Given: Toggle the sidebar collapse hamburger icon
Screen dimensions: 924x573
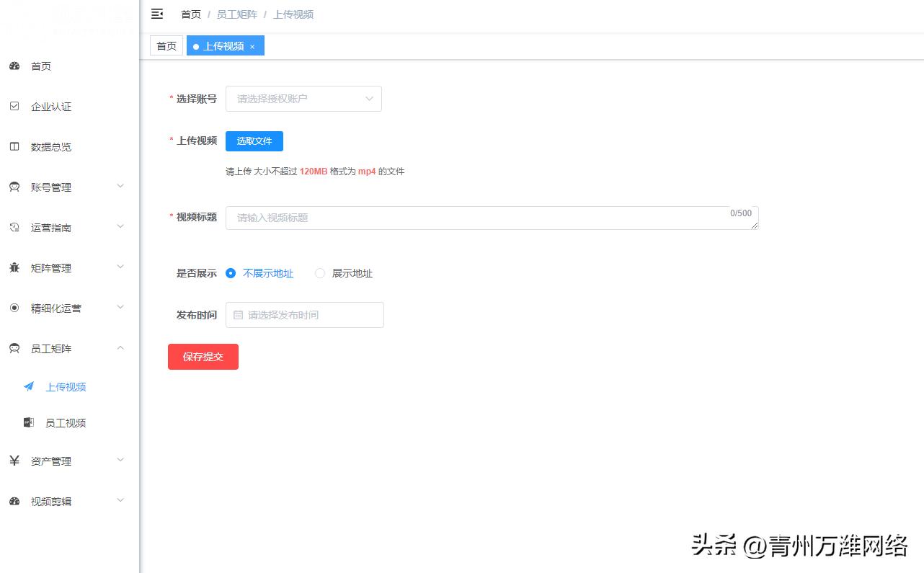Looking at the screenshot, I should pyautogui.click(x=157, y=14).
